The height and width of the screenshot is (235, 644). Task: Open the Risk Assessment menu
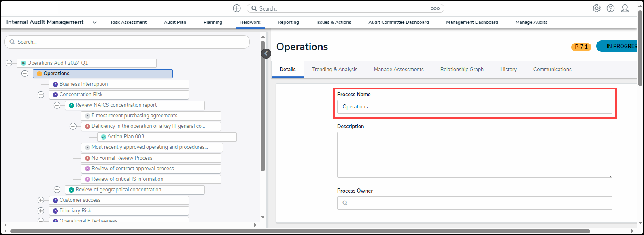click(x=129, y=23)
